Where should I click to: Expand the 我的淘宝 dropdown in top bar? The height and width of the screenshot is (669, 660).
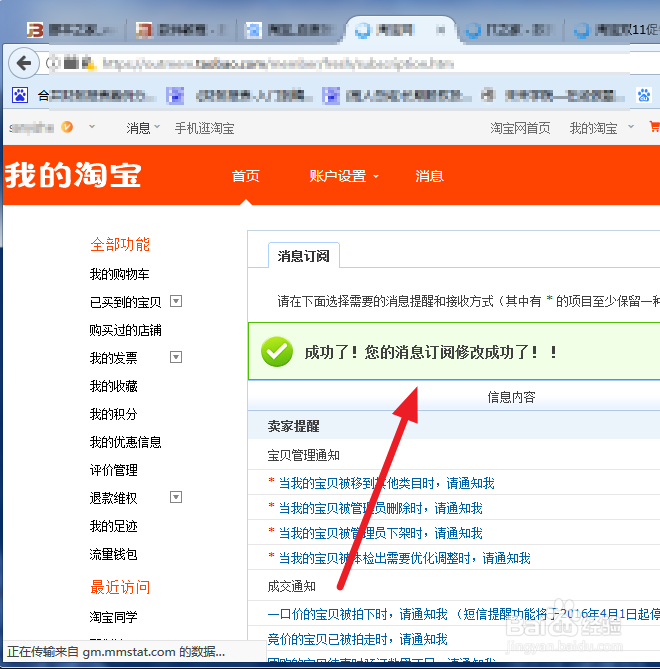631,127
